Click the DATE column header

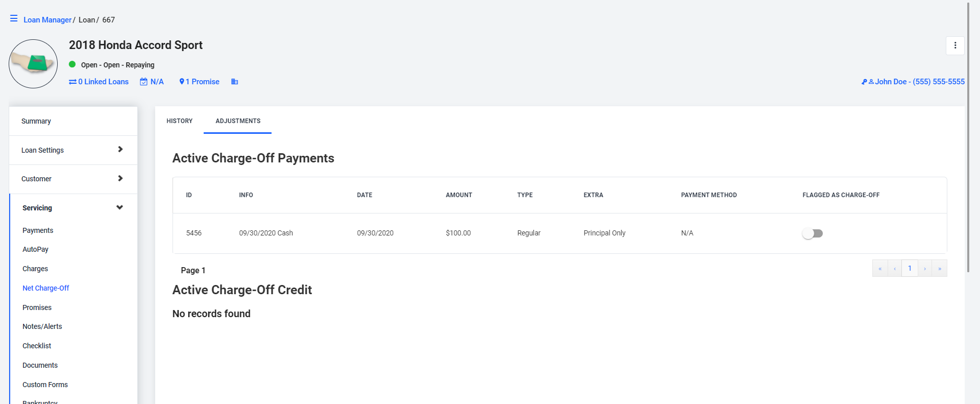[x=364, y=195]
